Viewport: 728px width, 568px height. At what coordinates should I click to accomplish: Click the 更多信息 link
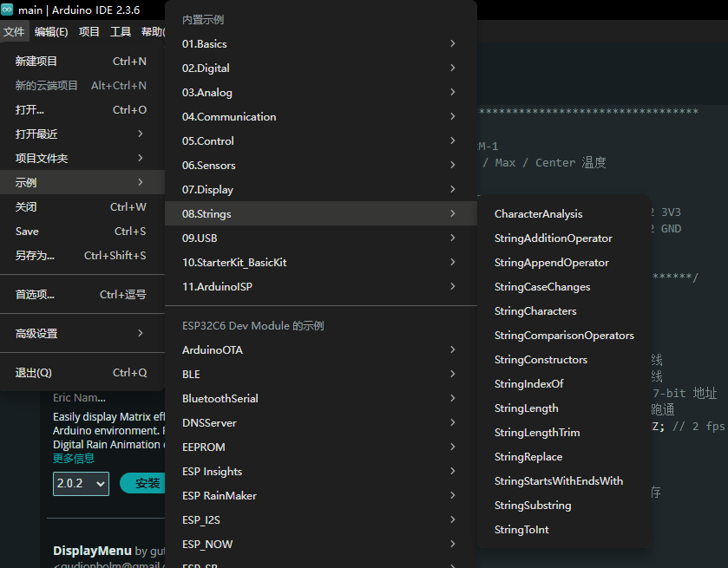[74, 458]
